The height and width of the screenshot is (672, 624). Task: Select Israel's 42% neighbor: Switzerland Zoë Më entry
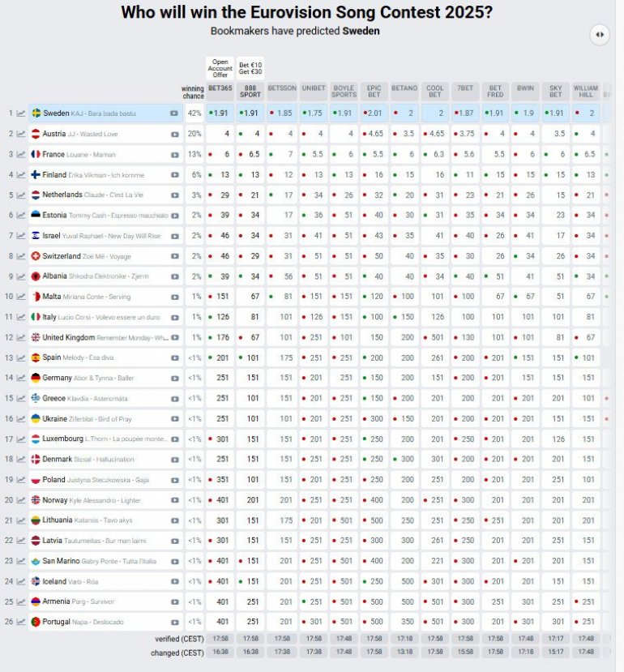(x=97, y=255)
